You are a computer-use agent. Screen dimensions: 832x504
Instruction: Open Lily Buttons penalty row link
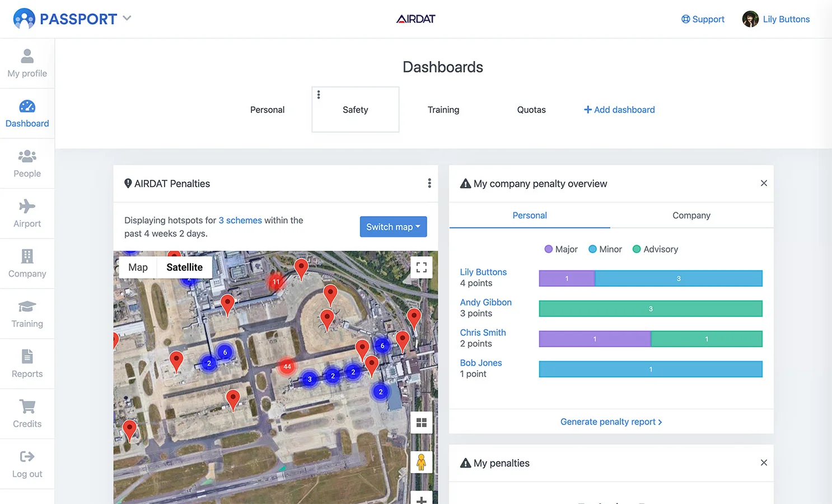click(x=483, y=272)
